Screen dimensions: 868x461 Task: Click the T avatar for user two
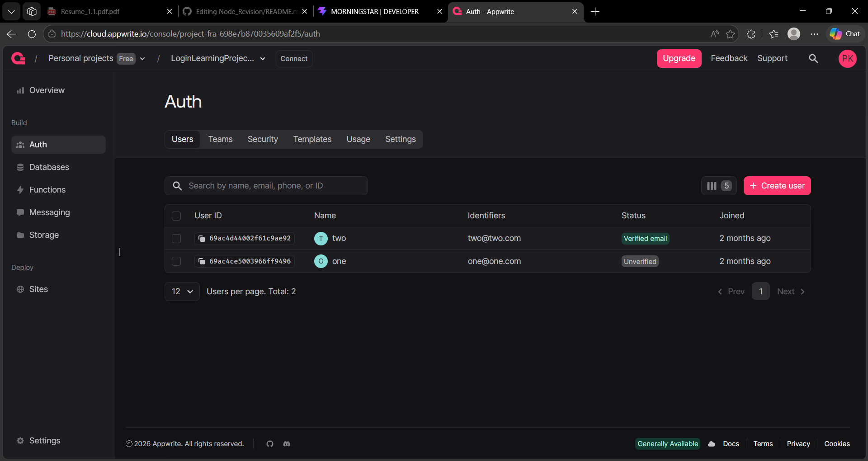coord(321,238)
